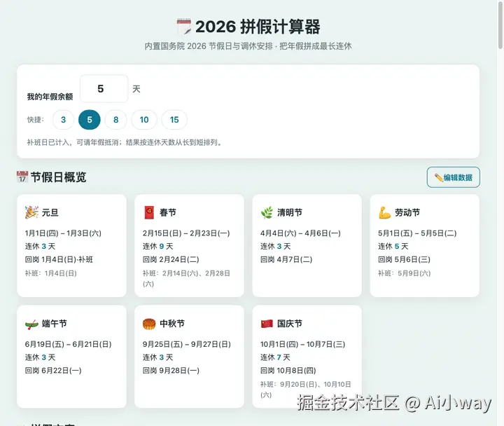Click the dragon boat icon on 端午节 card

pos(31,324)
